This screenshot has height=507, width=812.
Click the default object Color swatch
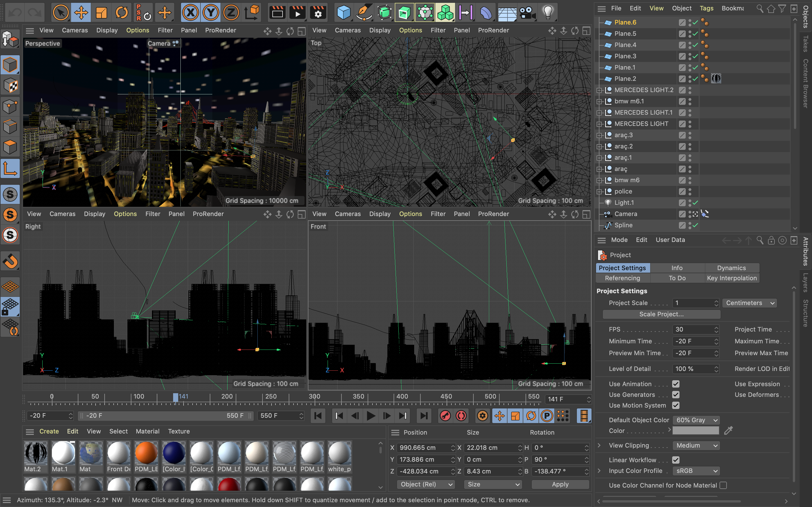(695, 431)
